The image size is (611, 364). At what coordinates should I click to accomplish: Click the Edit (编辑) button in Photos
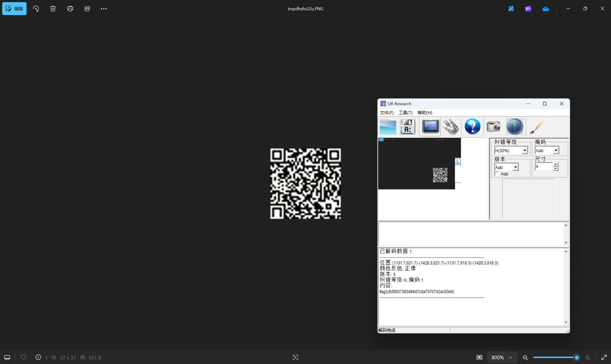pos(14,9)
